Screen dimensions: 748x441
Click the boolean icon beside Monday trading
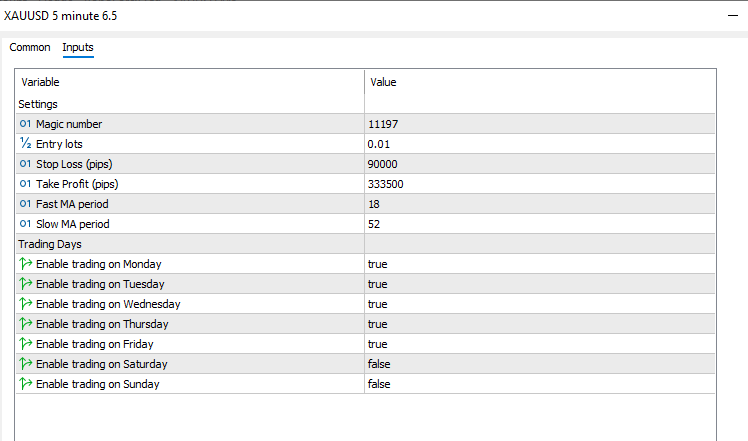coord(25,264)
